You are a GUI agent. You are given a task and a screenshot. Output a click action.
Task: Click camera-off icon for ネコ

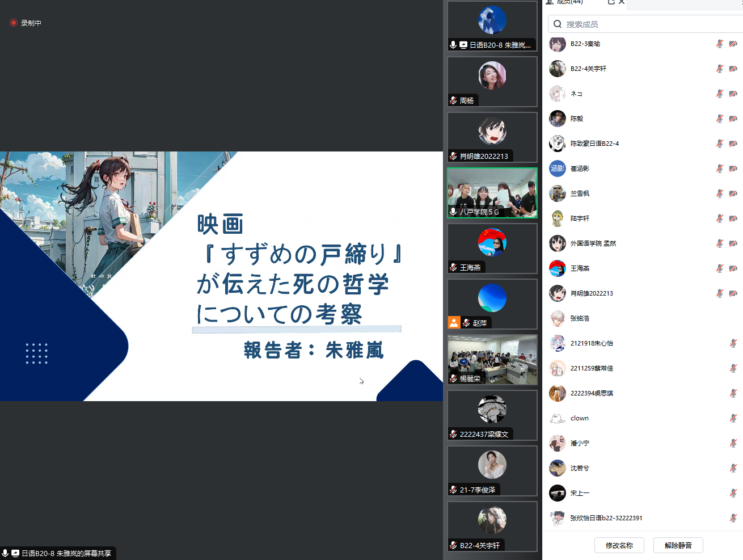pos(733,94)
